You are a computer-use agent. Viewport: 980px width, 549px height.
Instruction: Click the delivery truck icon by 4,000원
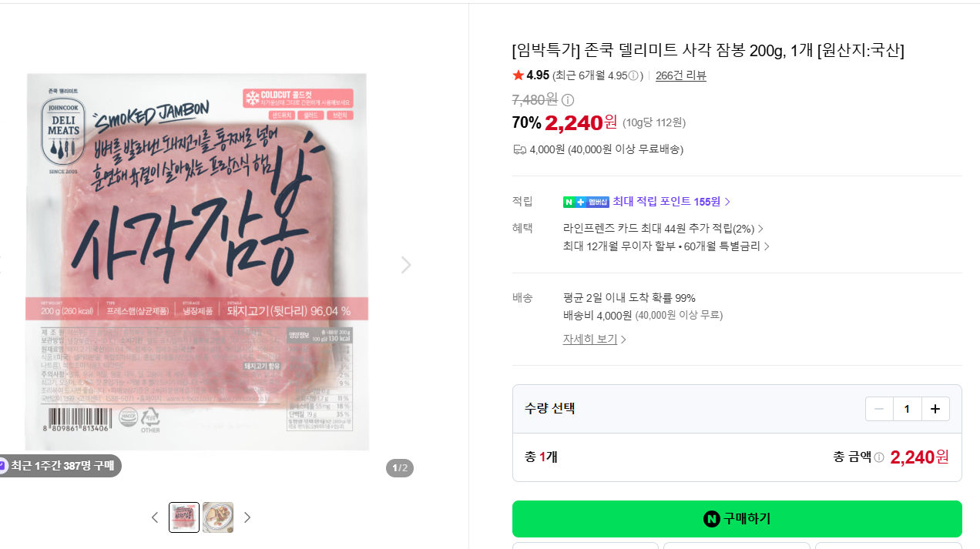pos(519,149)
